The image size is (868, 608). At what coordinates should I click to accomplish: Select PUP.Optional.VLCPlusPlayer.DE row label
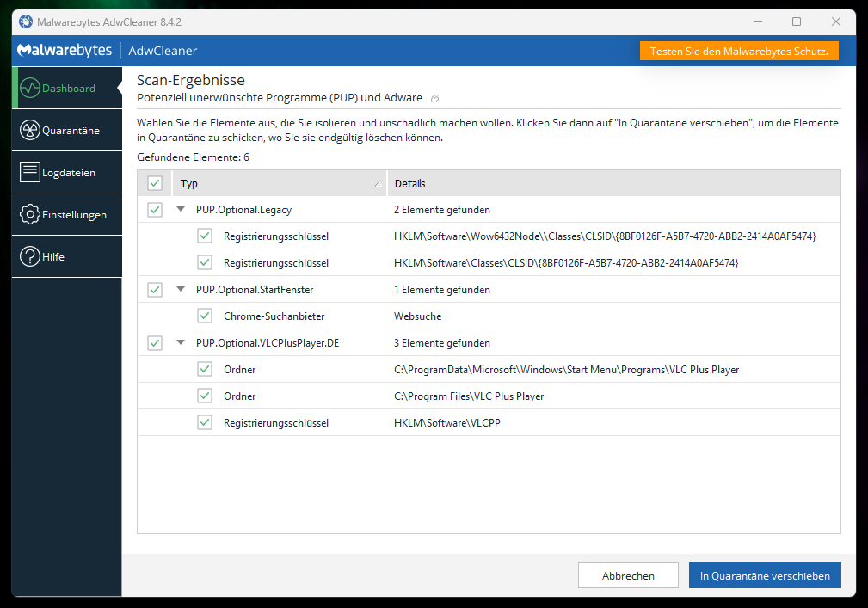pos(268,343)
